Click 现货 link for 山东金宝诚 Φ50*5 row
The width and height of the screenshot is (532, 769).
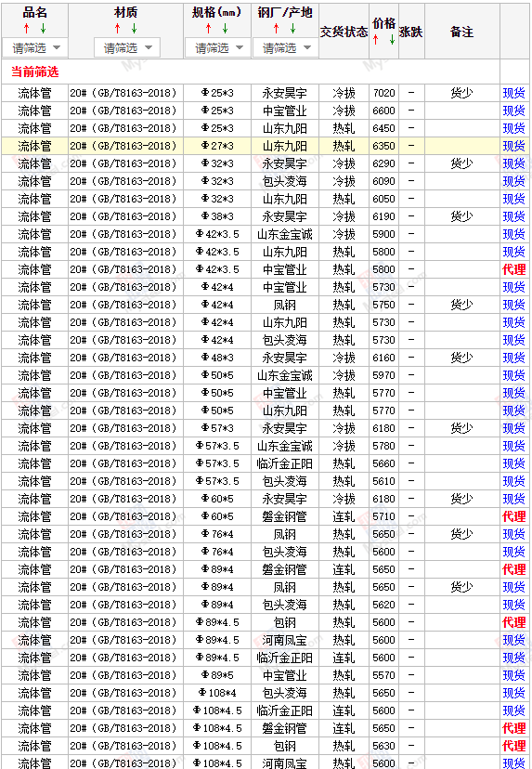tap(513, 375)
